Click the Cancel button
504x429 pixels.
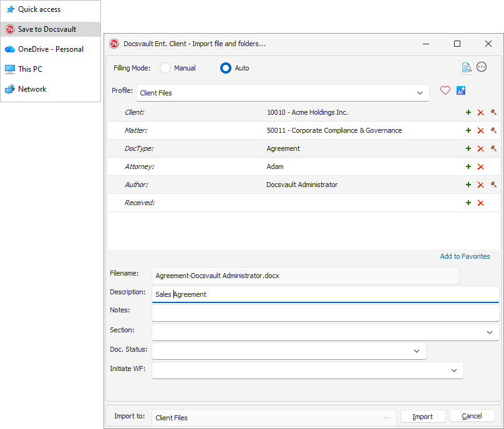click(x=472, y=416)
